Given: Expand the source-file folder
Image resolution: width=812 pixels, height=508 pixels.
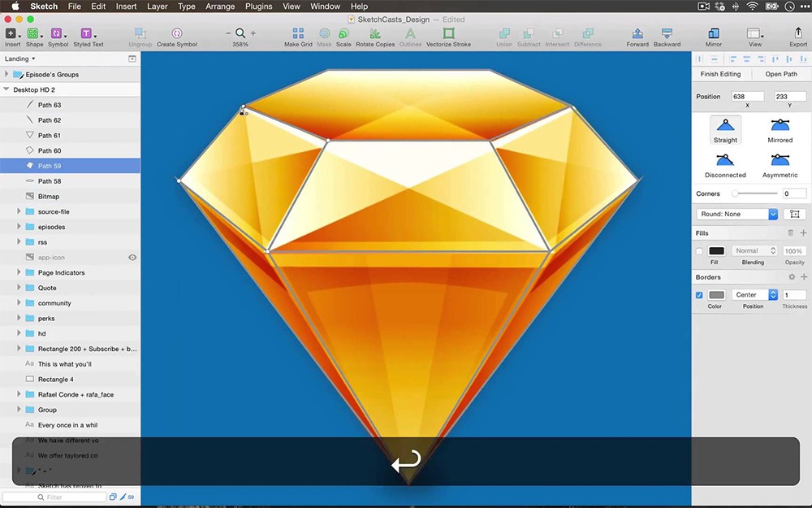Looking at the screenshot, I should [x=19, y=211].
